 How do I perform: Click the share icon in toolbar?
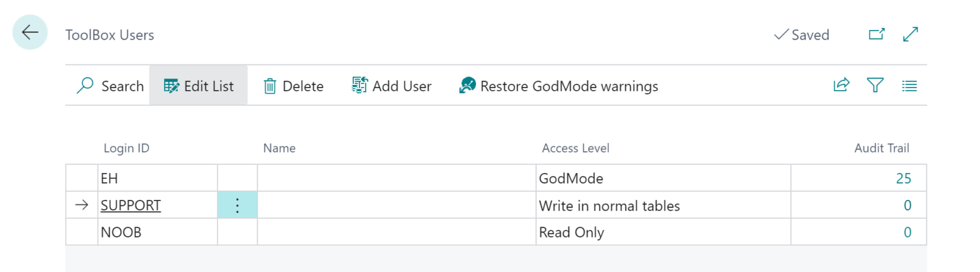click(842, 86)
